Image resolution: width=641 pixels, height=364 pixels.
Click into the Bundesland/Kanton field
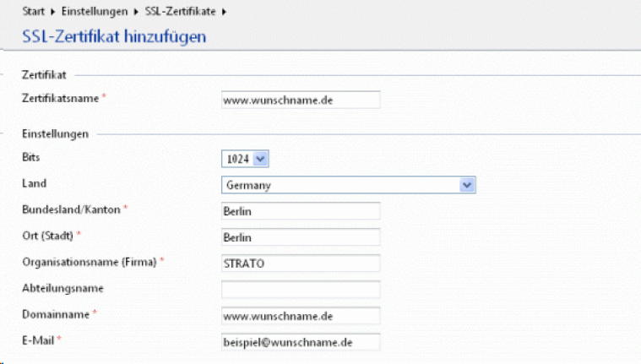click(301, 211)
